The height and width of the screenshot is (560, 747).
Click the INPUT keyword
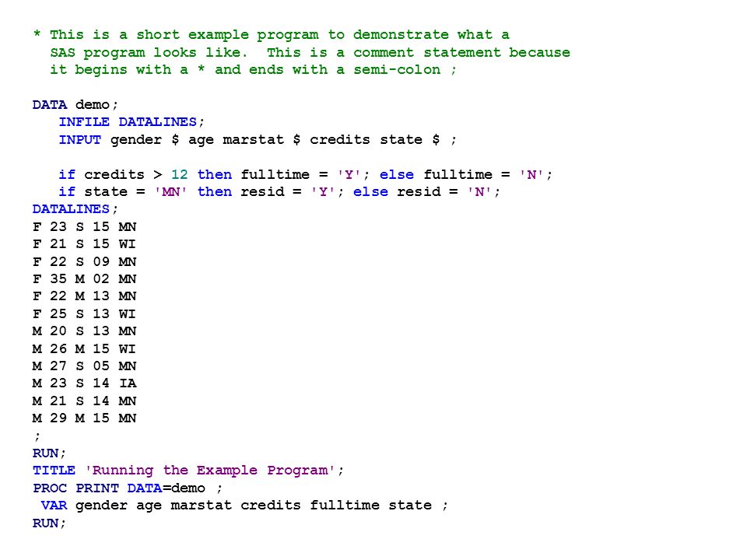[x=79, y=139]
